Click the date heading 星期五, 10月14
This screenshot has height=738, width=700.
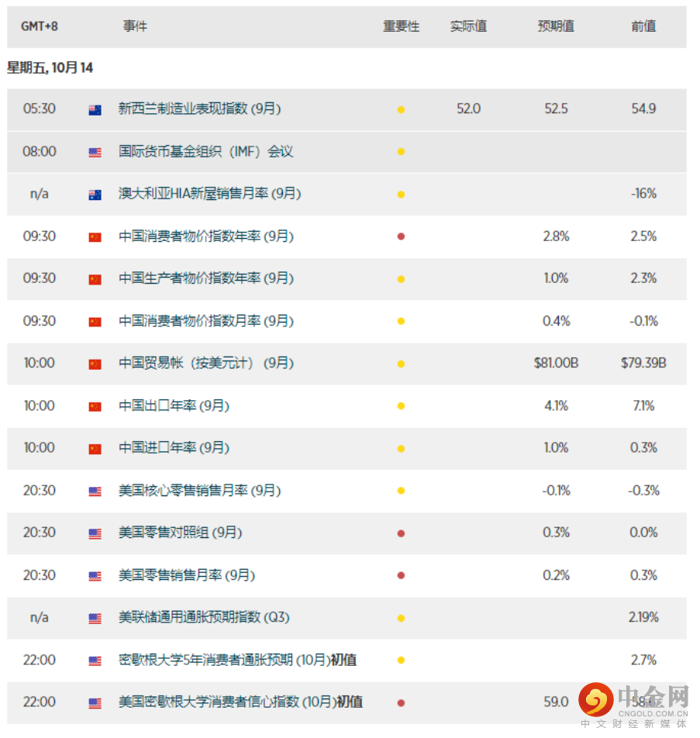50,67
